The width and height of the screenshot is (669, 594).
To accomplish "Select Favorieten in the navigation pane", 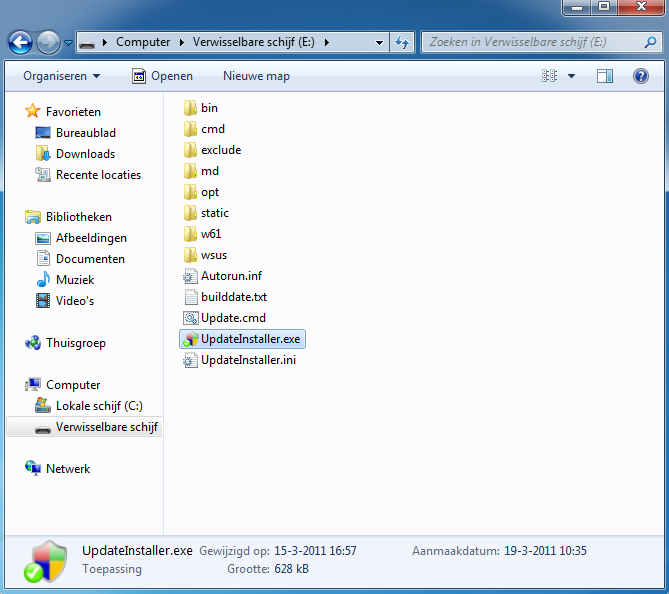I will tap(63, 111).
